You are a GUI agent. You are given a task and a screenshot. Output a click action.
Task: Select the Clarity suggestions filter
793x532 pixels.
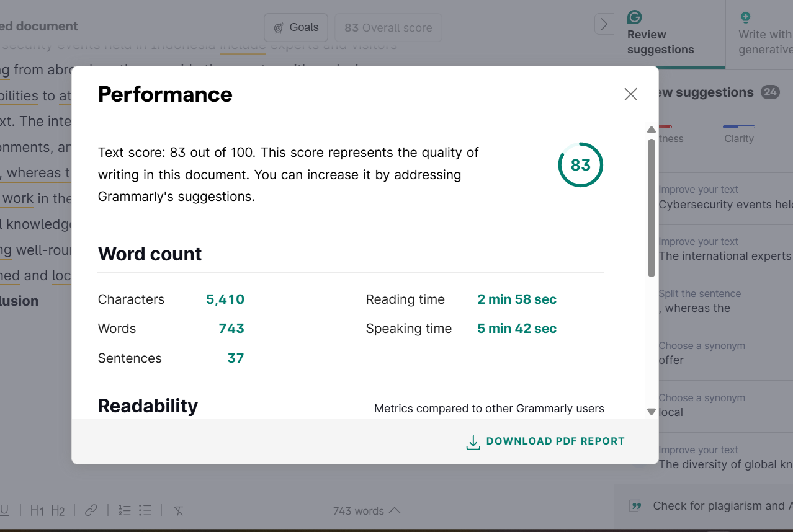point(738,133)
